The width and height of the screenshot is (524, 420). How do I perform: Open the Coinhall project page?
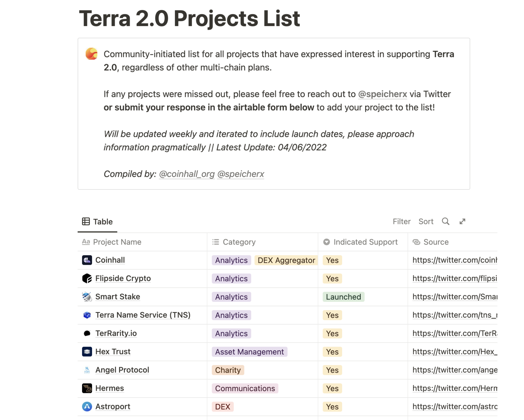pos(110,260)
